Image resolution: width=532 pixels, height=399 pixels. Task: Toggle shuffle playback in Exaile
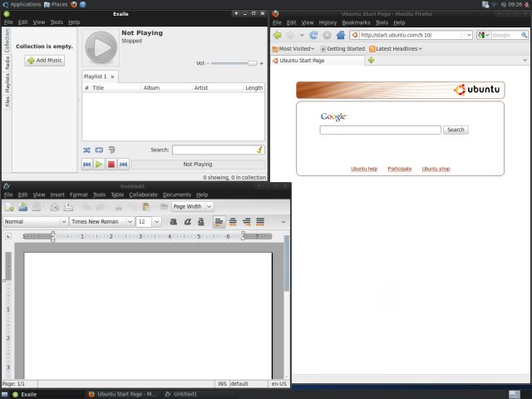[x=87, y=150]
